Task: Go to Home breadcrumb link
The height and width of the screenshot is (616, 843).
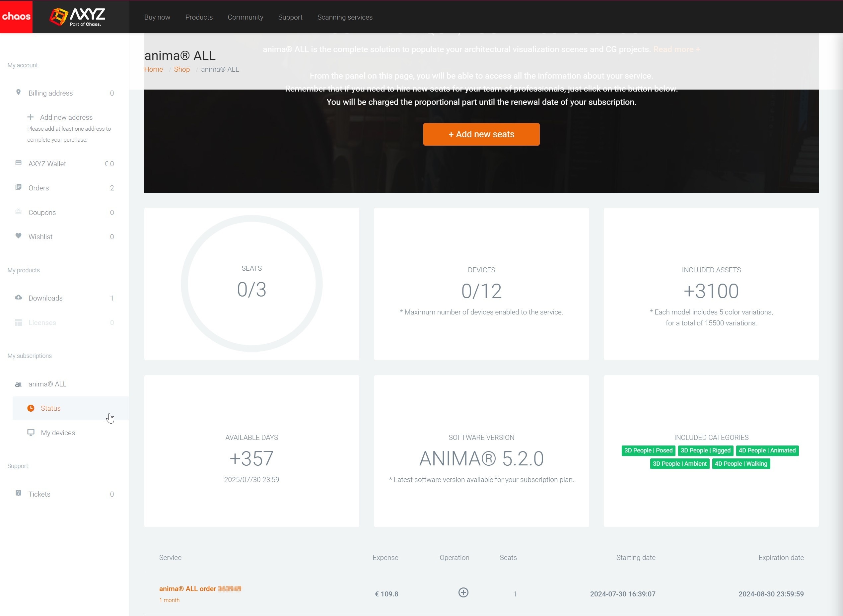Action: click(x=154, y=69)
